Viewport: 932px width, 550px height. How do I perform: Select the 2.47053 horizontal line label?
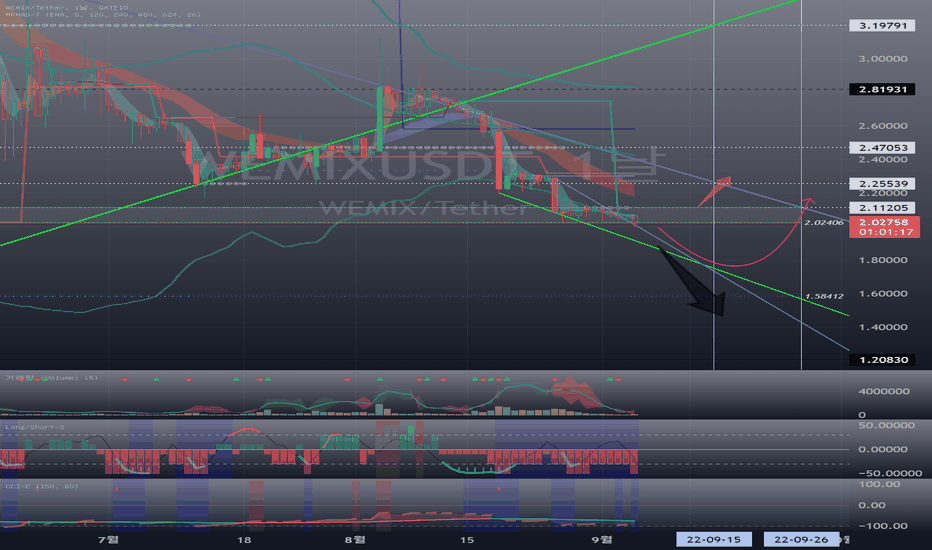point(882,147)
